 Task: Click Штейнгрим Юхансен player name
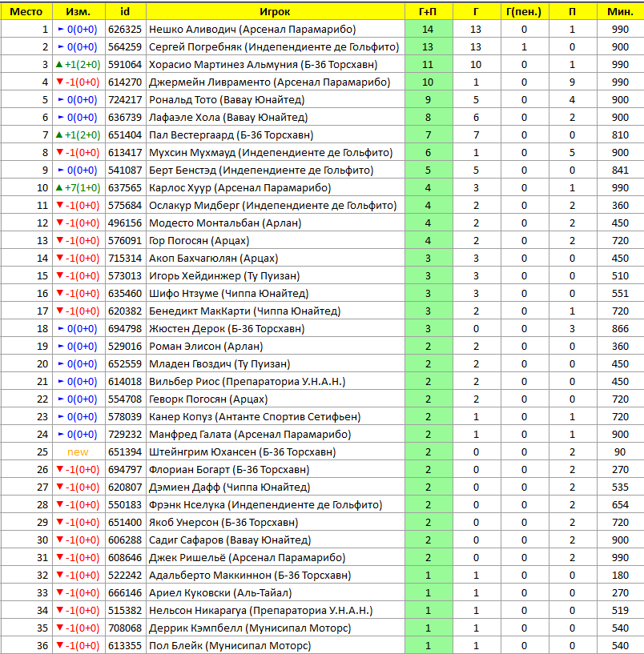[x=243, y=452]
